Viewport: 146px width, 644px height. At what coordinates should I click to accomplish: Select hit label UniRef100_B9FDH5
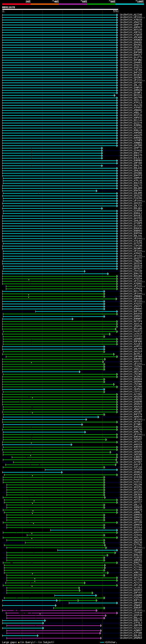point(131,52)
